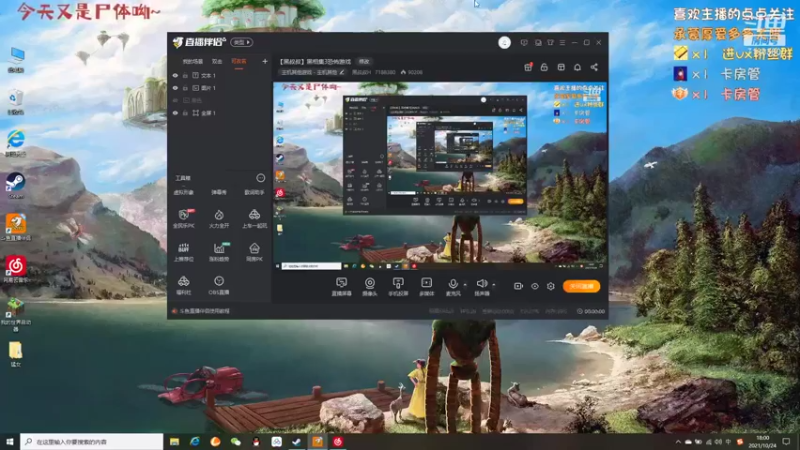The height and width of the screenshot is (450, 800).
Task: Expand the microphone options arrow
Action: (x=465, y=285)
